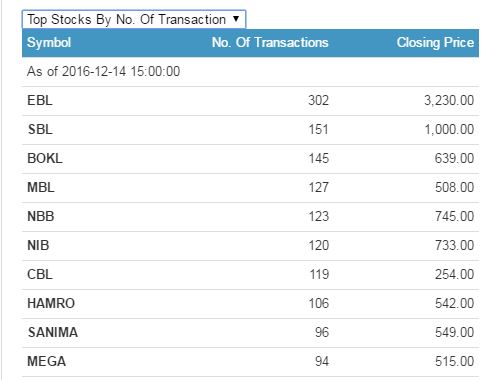Select the CBL stock symbol
485x380 pixels.
click(40, 274)
